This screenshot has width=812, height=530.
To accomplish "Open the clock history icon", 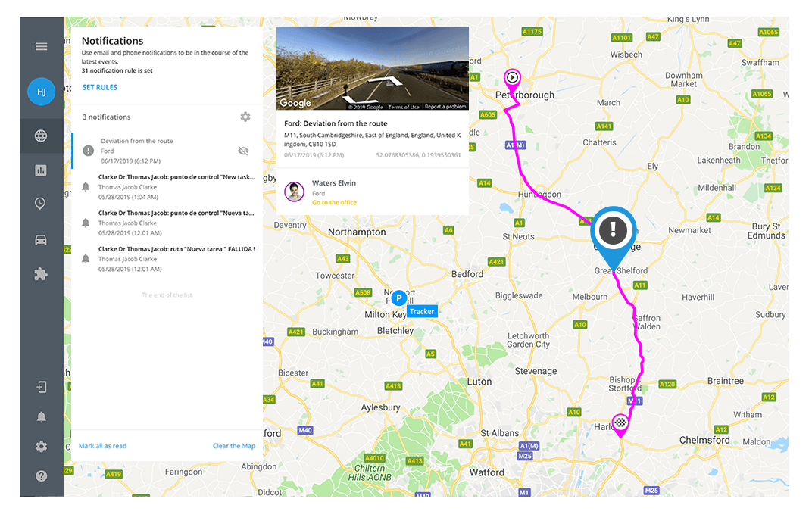I will pos(40,204).
